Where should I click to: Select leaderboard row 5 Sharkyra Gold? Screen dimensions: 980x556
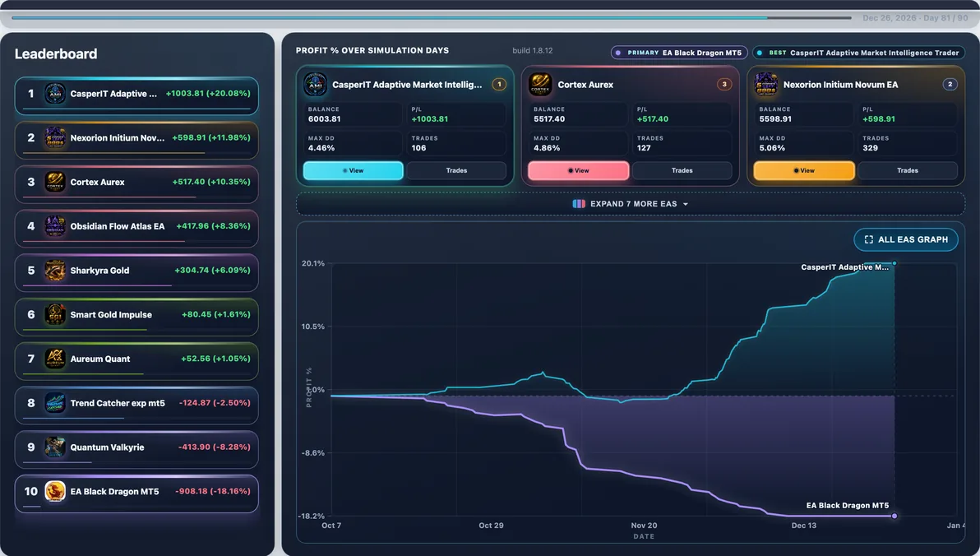(136, 273)
